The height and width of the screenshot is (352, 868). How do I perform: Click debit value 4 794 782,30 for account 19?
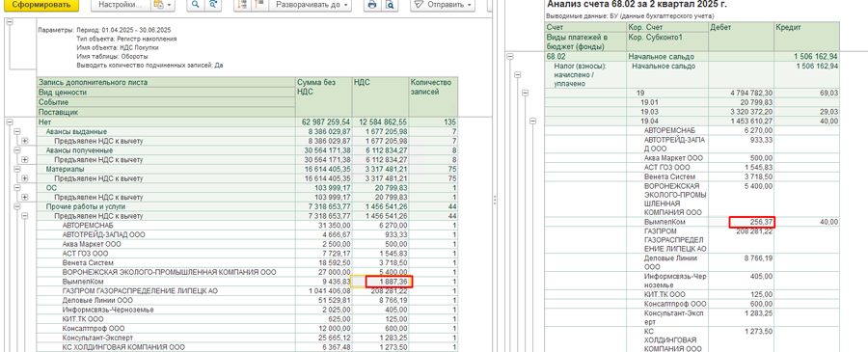751,93
